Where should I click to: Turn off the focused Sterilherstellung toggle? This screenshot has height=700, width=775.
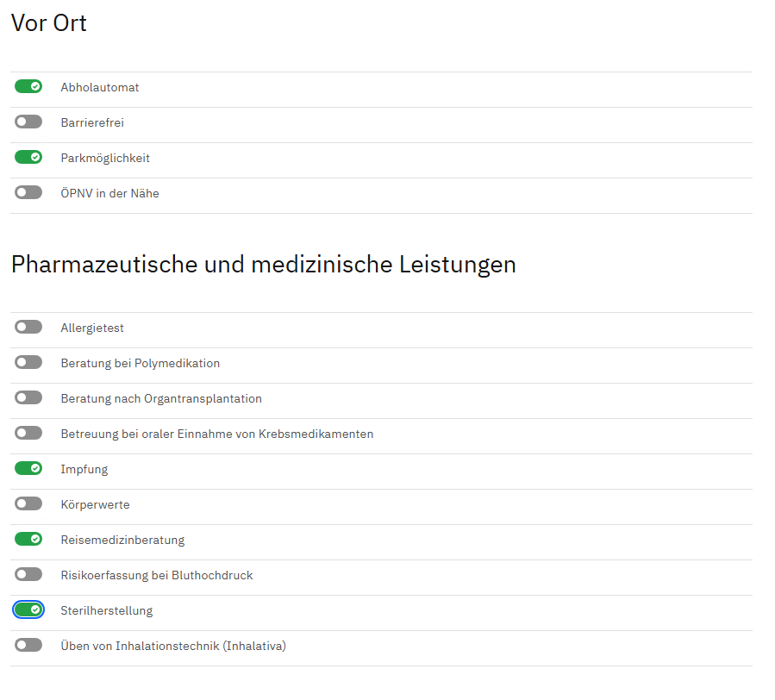point(28,610)
